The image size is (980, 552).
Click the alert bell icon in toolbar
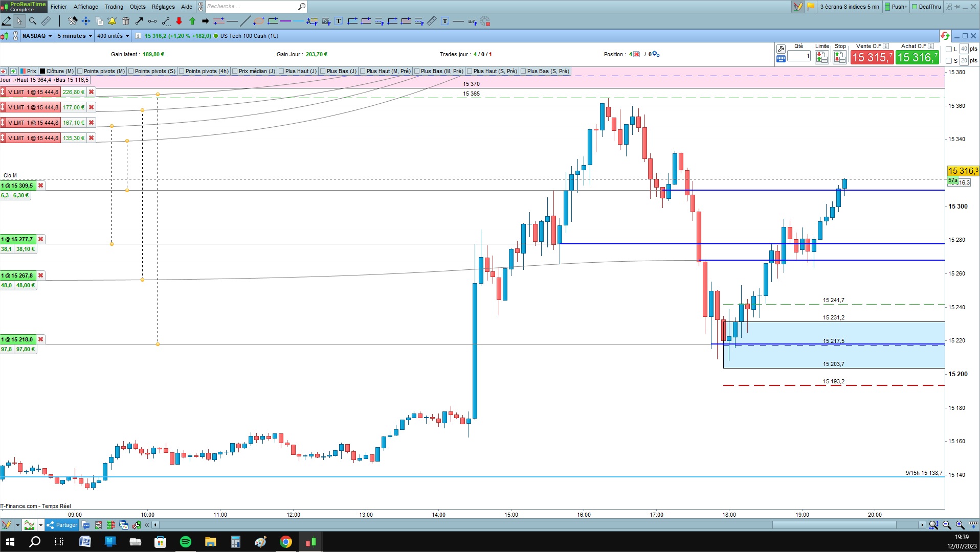pos(112,21)
